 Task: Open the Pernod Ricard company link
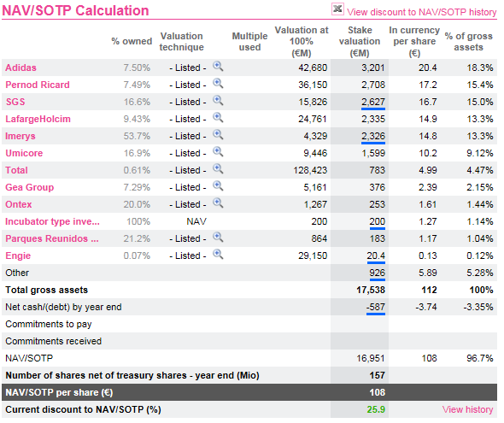(x=38, y=85)
